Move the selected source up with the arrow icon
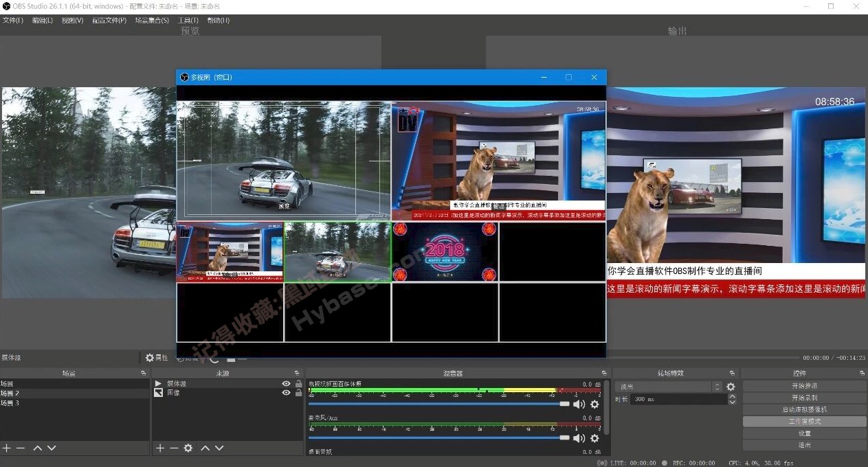The width and height of the screenshot is (868, 467). pos(205,448)
